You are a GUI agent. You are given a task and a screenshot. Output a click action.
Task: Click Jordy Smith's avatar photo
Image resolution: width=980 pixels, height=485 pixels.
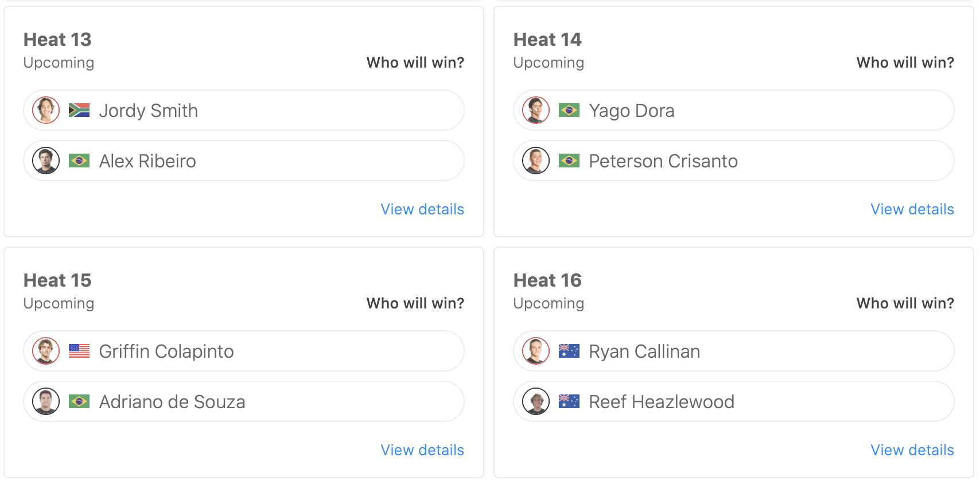coord(46,110)
